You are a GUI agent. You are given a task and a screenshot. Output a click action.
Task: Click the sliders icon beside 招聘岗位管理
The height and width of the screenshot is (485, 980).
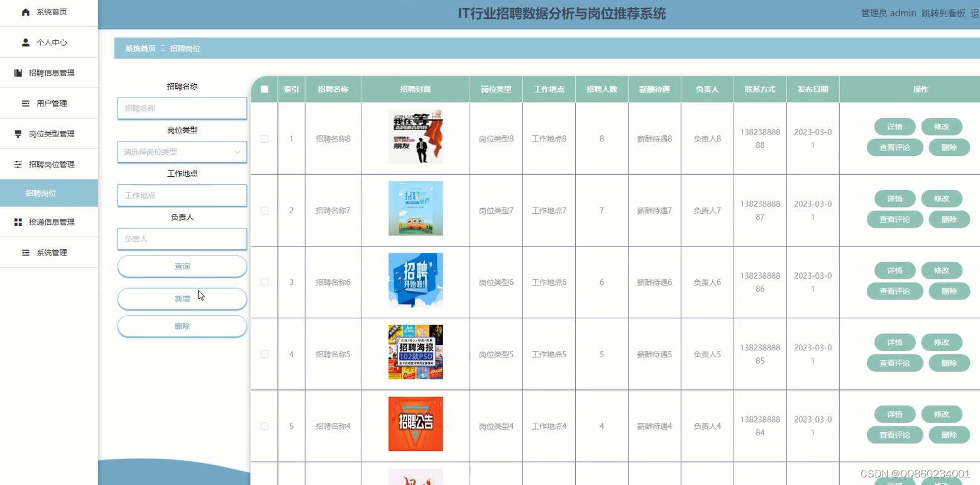[x=18, y=164]
